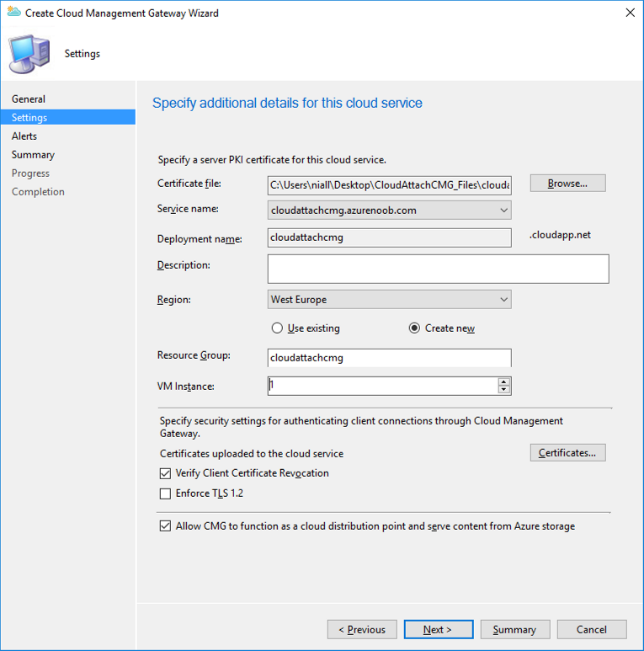Toggle Allow CMG as cloud distribution point
The height and width of the screenshot is (651, 644).
pyautogui.click(x=165, y=526)
